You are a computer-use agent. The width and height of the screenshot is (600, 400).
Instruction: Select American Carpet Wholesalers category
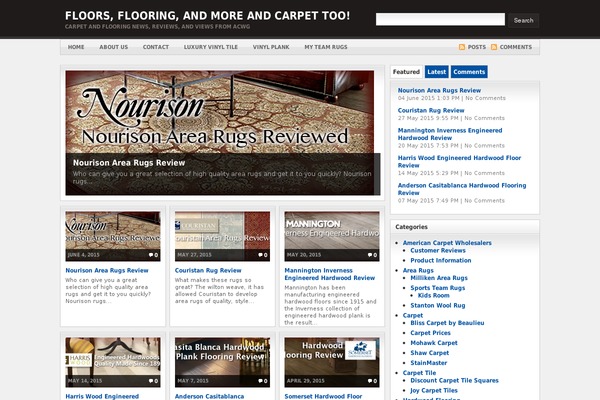click(447, 243)
